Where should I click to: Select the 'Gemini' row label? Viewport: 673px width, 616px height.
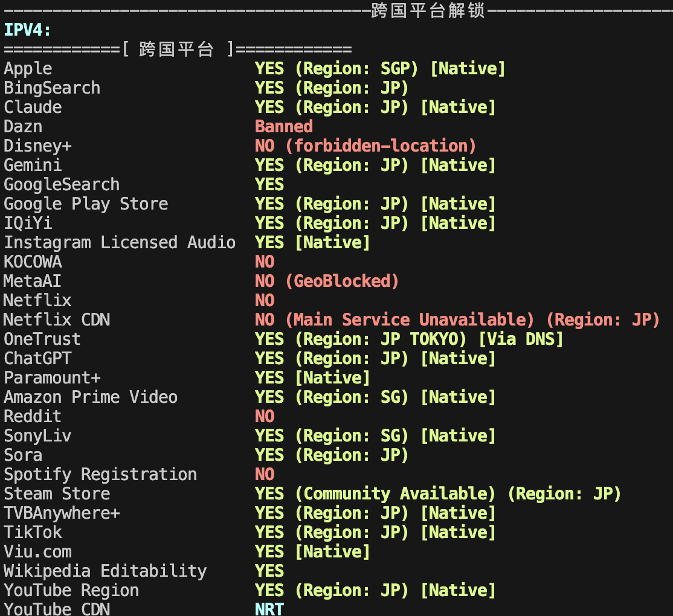(x=33, y=165)
